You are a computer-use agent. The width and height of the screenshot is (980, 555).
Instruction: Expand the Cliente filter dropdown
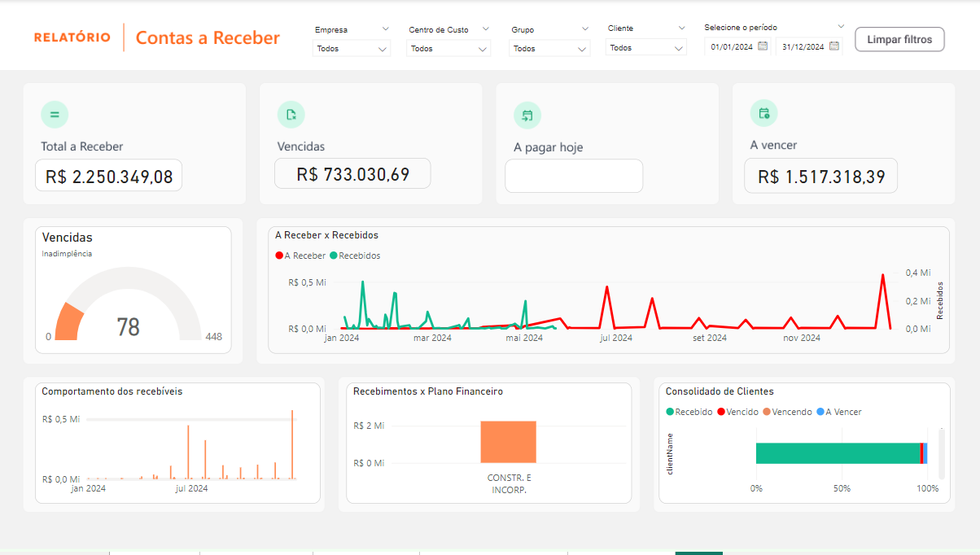[x=646, y=48]
